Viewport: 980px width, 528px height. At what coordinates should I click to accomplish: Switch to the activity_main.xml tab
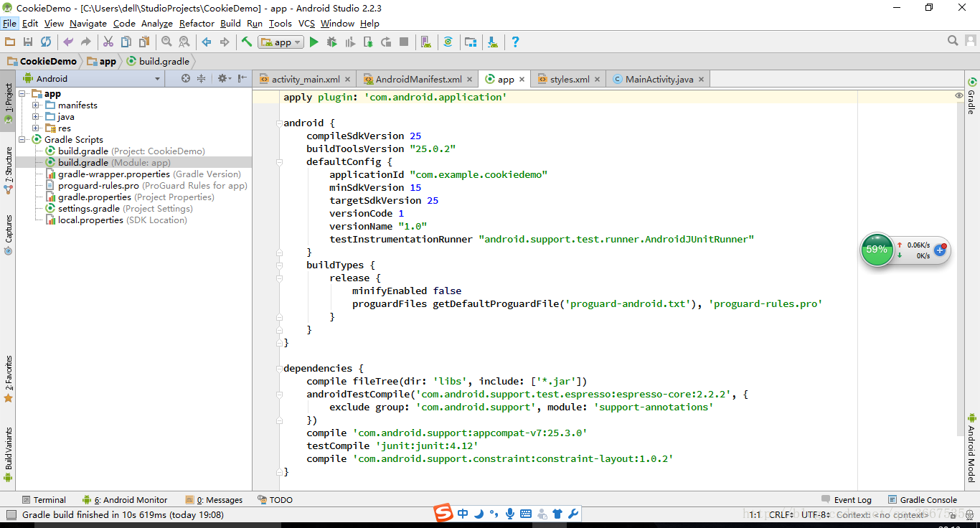[306, 80]
